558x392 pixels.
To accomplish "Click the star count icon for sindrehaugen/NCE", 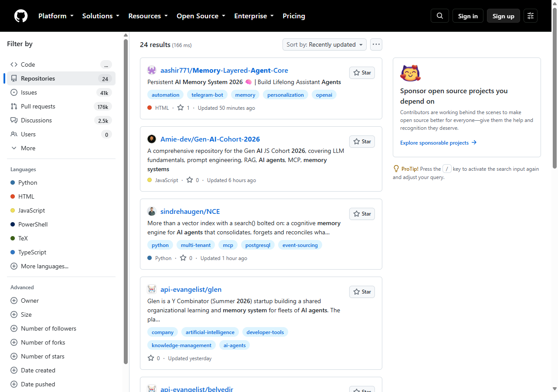I will pos(183,258).
